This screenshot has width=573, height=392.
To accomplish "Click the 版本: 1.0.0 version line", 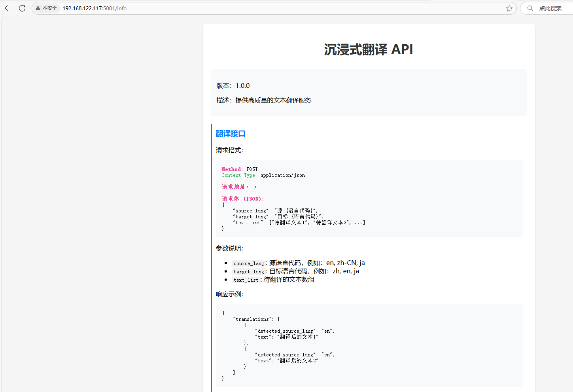I will (x=233, y=85).
